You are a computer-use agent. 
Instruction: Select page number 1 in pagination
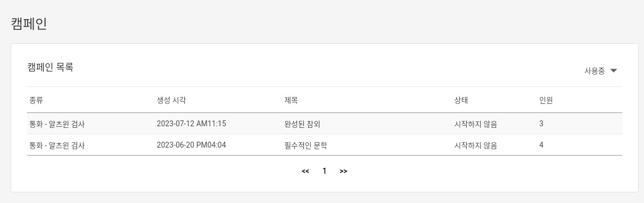pyautogui.click(x=325, y=171)
